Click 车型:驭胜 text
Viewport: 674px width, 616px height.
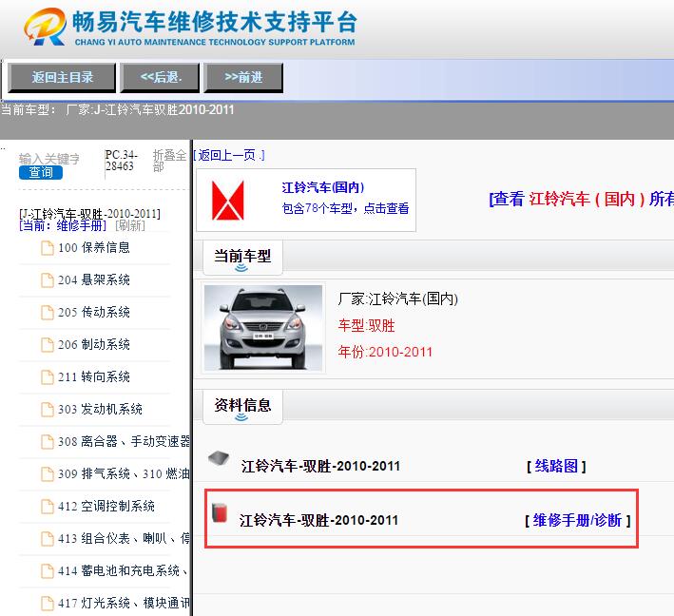tap(366, 325)
